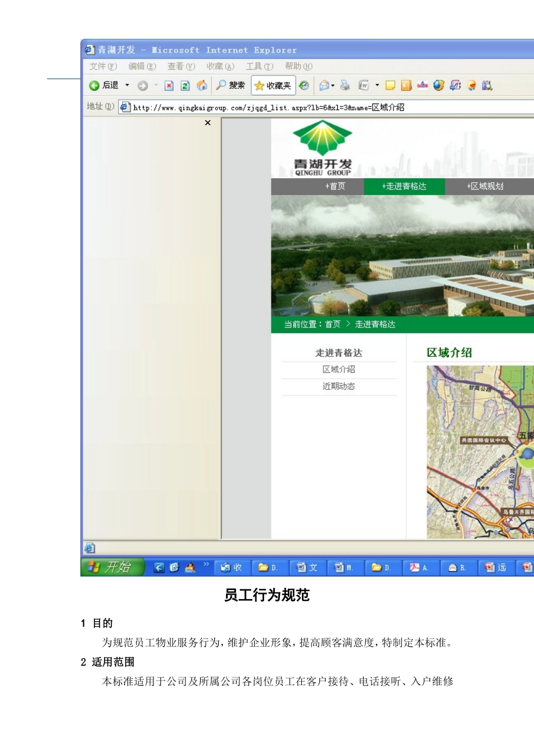This screenshot has height=756, width=534.
Task: Click the '2 适用范围' section heading
Action: 107,662
